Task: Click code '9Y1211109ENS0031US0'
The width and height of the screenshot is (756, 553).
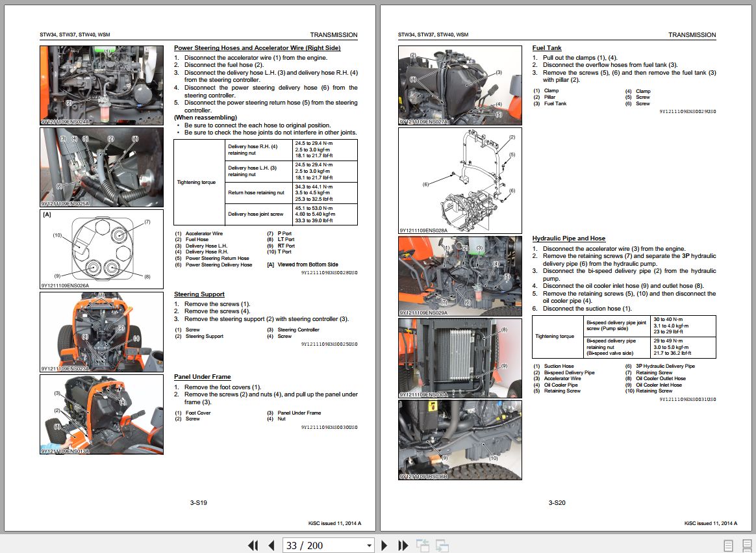Action: coord(688,400)
